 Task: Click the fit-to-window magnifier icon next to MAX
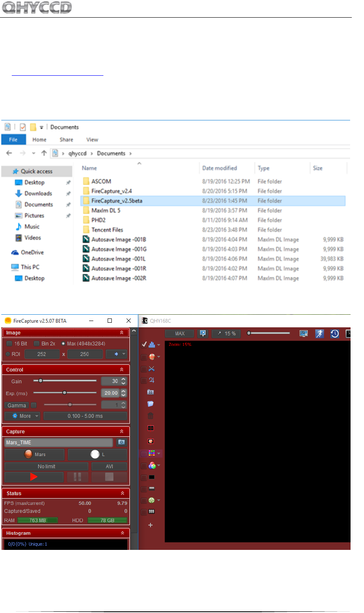[203, 334]
